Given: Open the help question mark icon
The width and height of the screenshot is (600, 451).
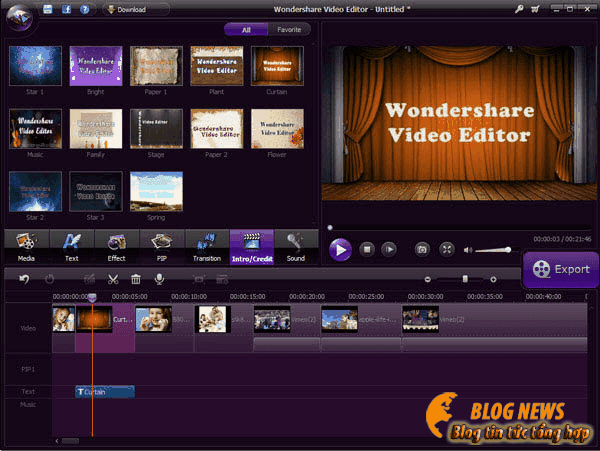Looking at the screenshot, I should (85, 9).
